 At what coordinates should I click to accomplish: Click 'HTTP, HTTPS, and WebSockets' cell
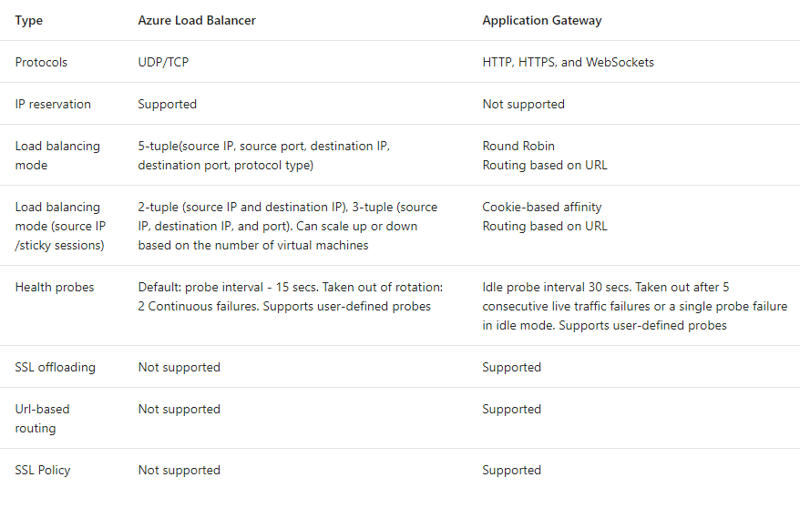[568, 62]
